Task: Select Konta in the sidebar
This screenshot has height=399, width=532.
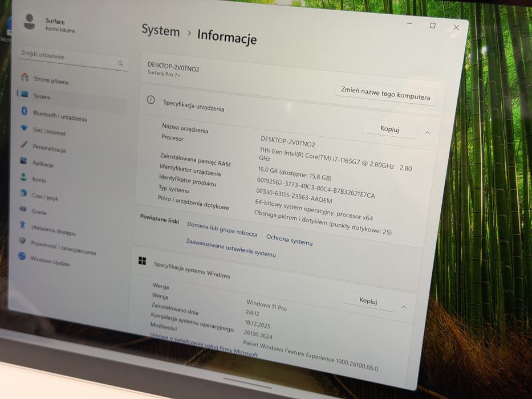Action: pos(39,180)
